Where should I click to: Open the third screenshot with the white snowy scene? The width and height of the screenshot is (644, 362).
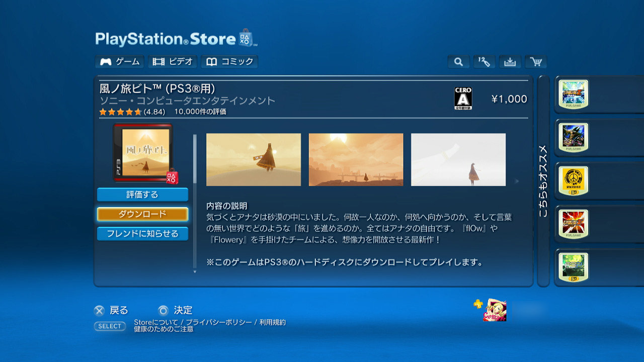pos(458,159)
